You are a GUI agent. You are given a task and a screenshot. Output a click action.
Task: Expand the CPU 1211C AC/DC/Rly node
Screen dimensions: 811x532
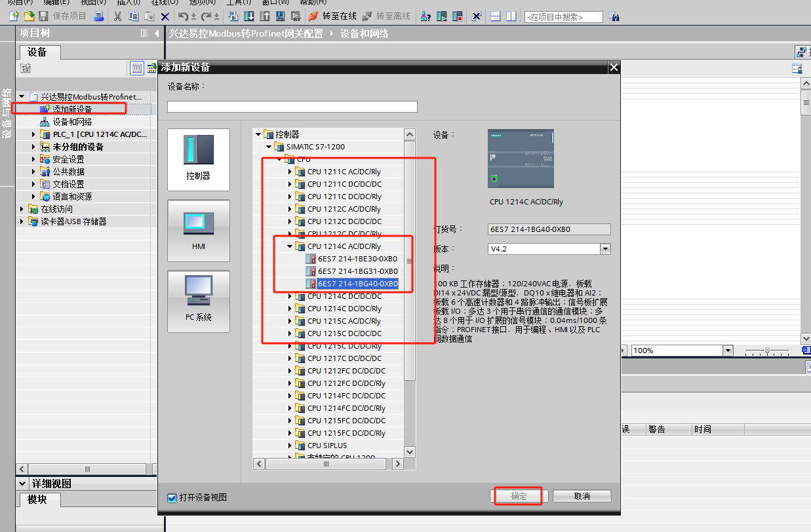tap(290, 172)
